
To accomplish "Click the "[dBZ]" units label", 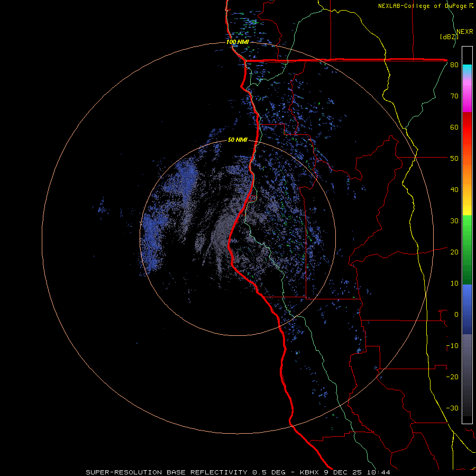I will 449,37.
